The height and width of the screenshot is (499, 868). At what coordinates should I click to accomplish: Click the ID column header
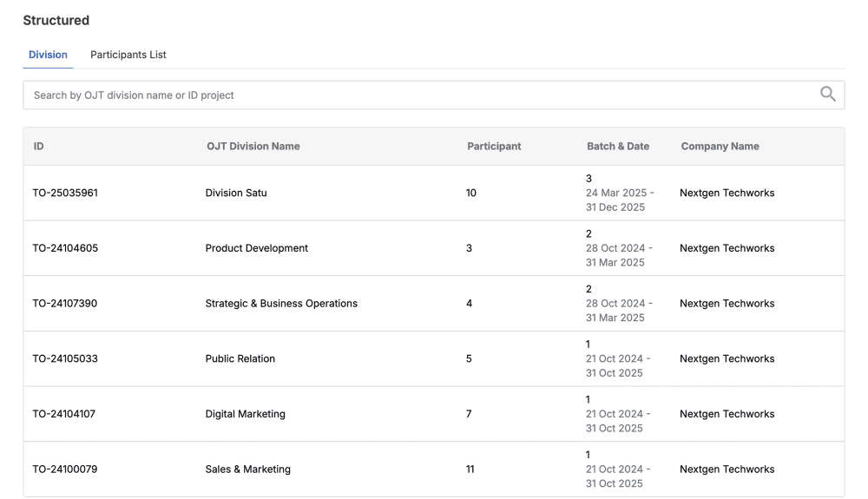(38, 147)
